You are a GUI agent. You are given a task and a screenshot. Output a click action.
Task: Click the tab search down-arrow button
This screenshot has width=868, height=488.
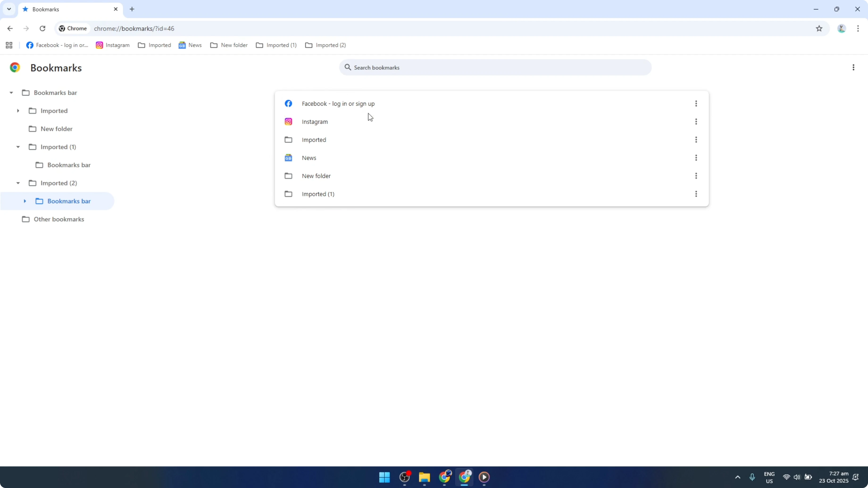[9, 9]
